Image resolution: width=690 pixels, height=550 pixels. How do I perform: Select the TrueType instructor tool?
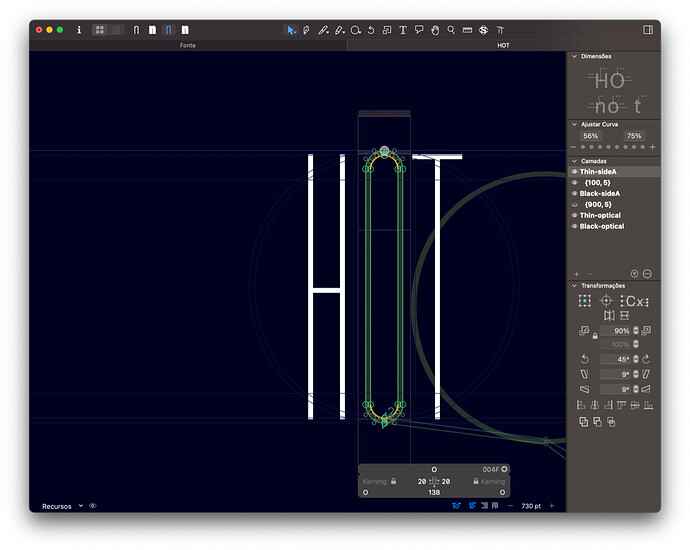(500, 30)
